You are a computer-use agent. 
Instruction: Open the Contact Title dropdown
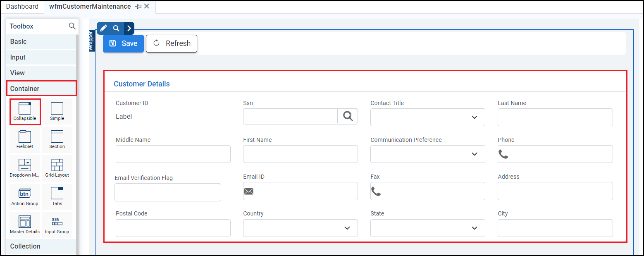(427, 117)
